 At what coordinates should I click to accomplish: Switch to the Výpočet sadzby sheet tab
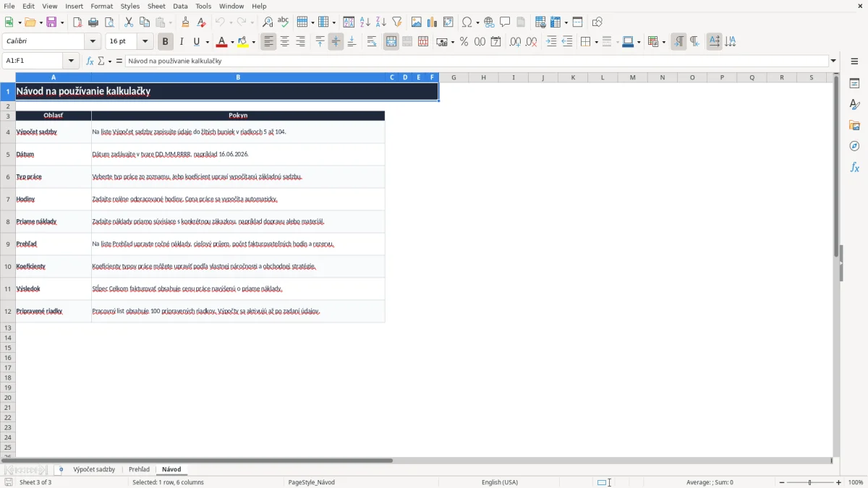click(x=94, y=470)
